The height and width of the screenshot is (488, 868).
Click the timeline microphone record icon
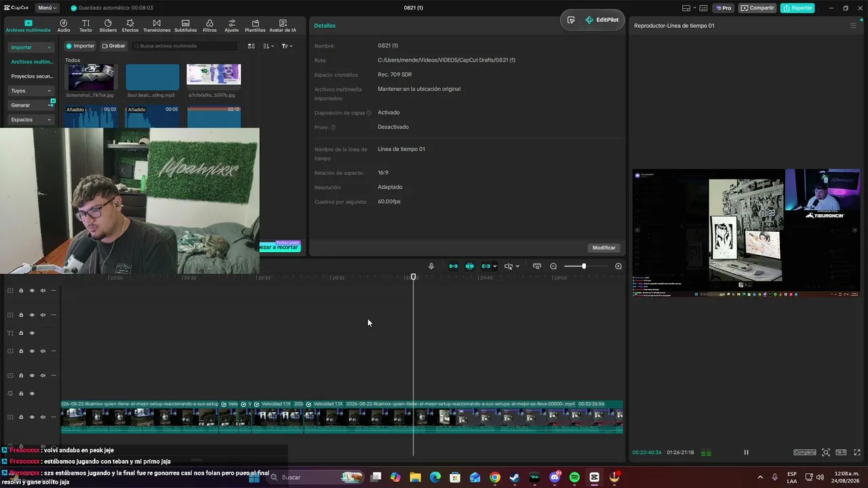click(431, 266)
